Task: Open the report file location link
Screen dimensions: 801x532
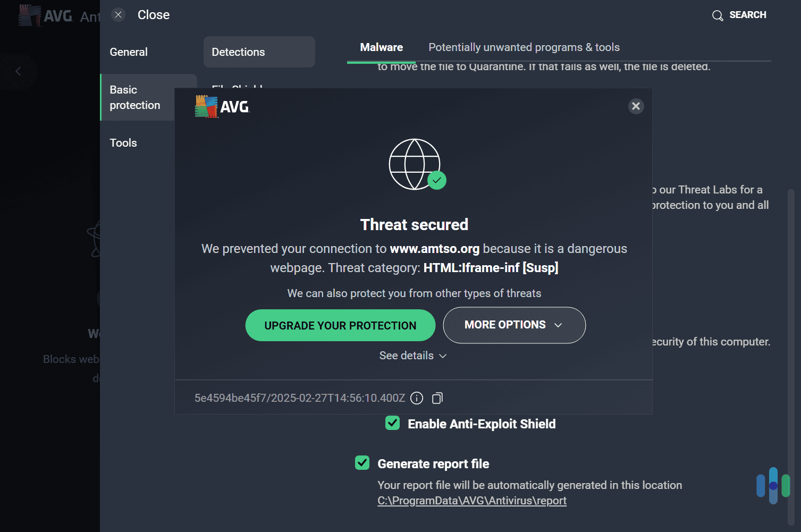Action: click(x=471, y=500)
